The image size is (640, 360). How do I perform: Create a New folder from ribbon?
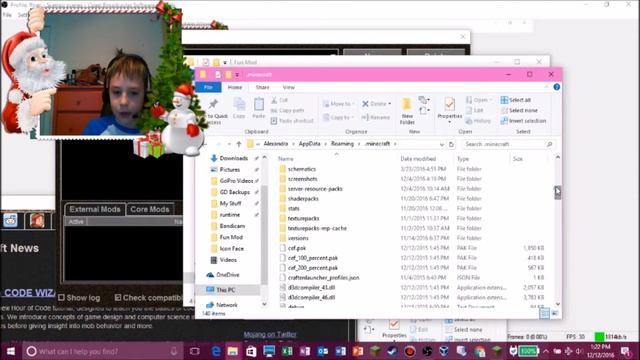407,111
